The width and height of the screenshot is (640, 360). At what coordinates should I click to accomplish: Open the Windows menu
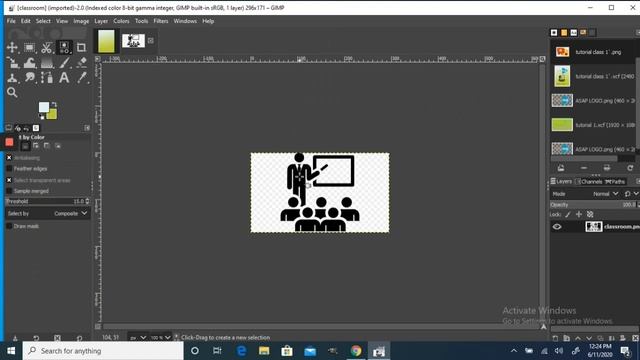click(185, 21)
